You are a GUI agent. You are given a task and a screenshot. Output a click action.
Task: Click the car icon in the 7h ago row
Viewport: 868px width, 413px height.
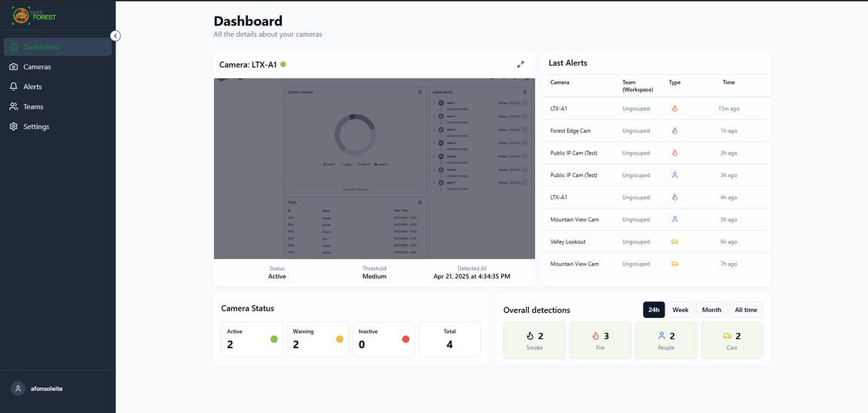(674, 264)
